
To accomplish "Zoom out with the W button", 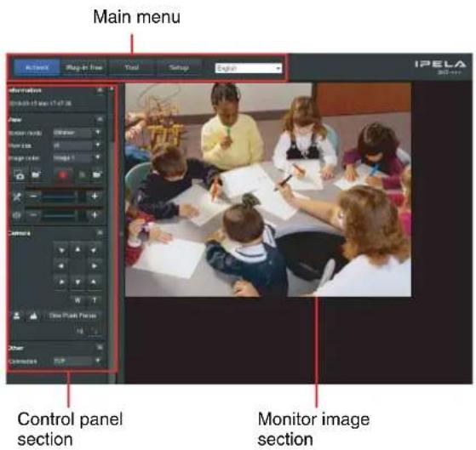I will [77, 300].
